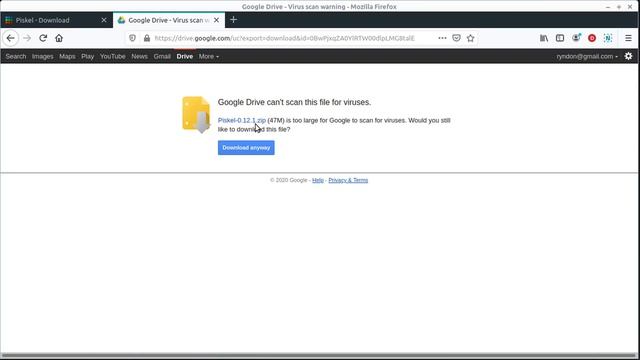Bookmark this page with the star
This screenshot has height=360, width=640.
pos(471,38)
